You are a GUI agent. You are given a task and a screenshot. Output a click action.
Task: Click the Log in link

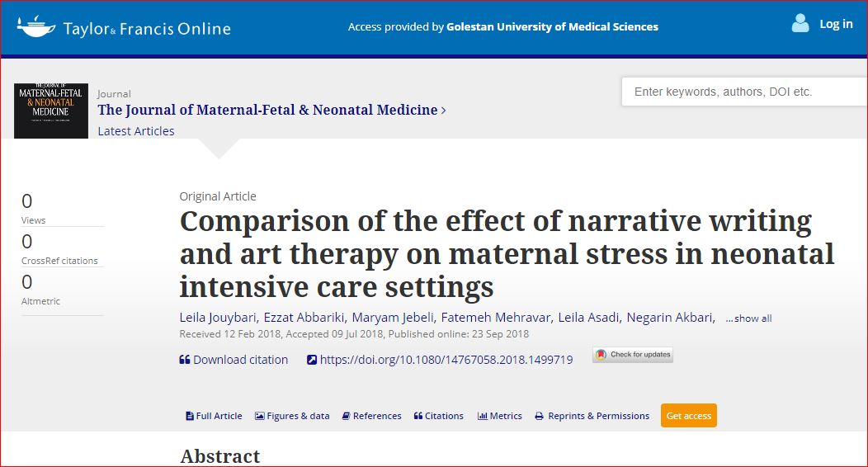point(836,24)
